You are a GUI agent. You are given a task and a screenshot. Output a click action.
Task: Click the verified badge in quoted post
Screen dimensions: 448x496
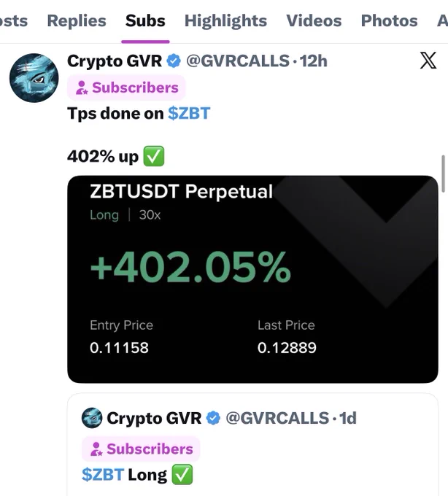(x=213, y=418)
